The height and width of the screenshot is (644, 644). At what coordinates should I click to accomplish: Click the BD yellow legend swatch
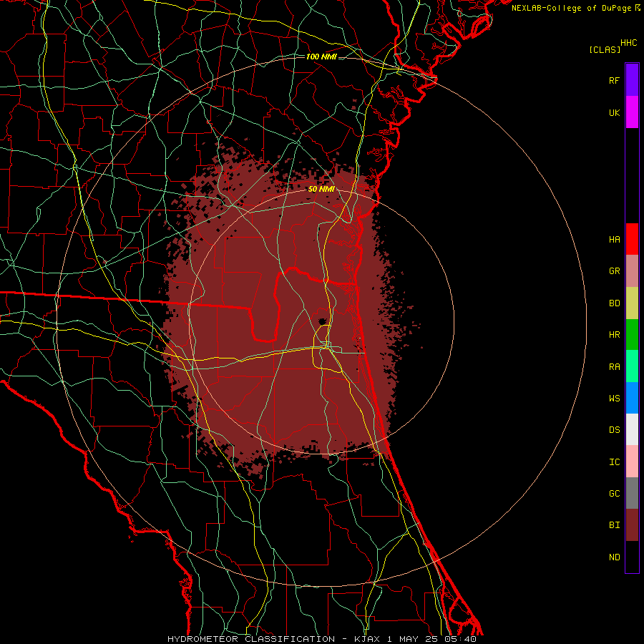pyautogui.click(x=632, y=303)
